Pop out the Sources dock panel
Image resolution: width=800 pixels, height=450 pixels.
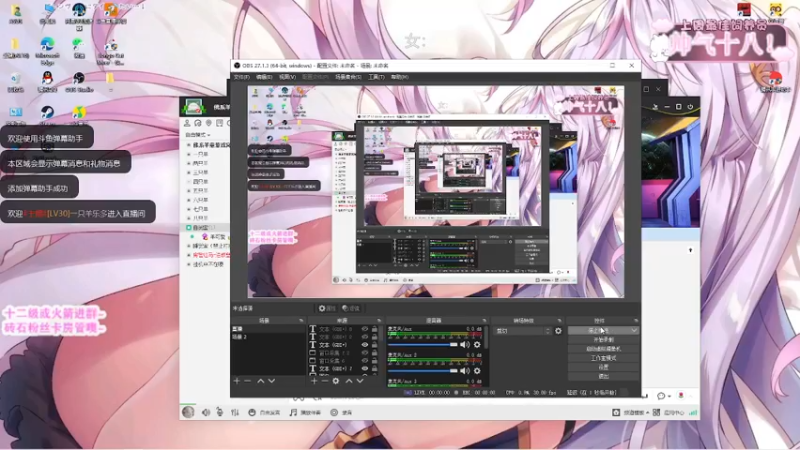[x=379, y=320]
